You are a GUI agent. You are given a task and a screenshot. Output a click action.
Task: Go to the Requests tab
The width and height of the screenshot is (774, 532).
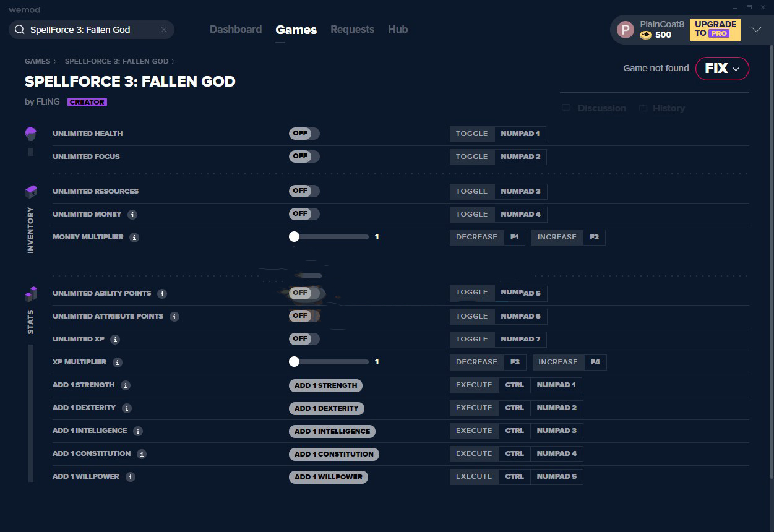tap(352, 30)
